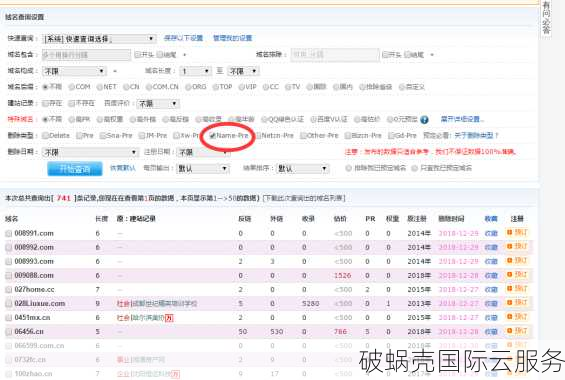Check the JM-Pre checkbox
The height and width of the screenshot is (380, 565).
[x=142, y=136]
